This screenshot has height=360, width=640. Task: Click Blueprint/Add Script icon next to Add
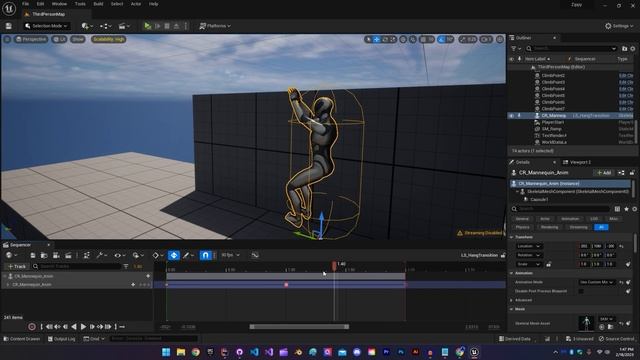[x=621, y=173]
